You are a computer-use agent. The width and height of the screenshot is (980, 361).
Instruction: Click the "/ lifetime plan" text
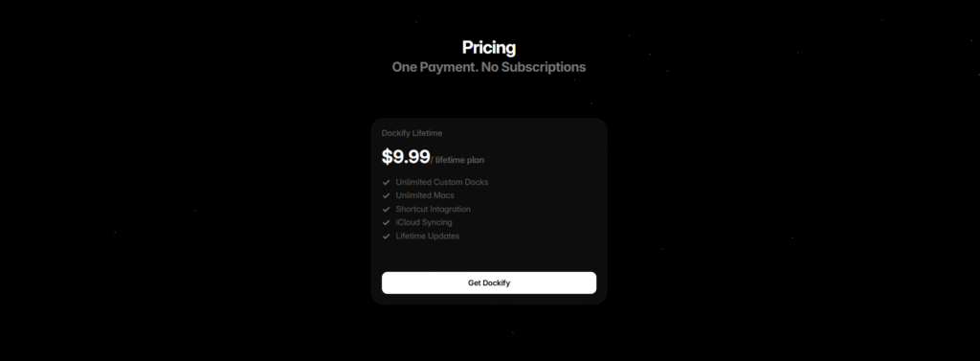tap(457, 160)
